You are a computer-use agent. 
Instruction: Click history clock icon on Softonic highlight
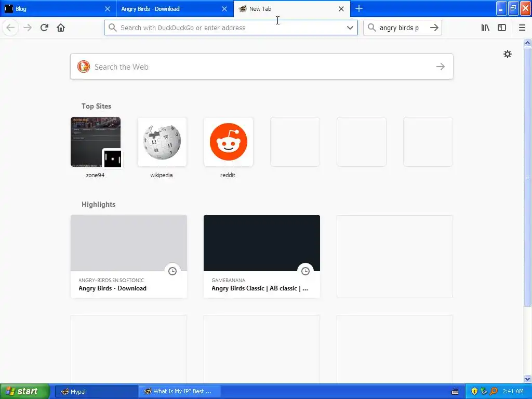(x=172, y=271)
